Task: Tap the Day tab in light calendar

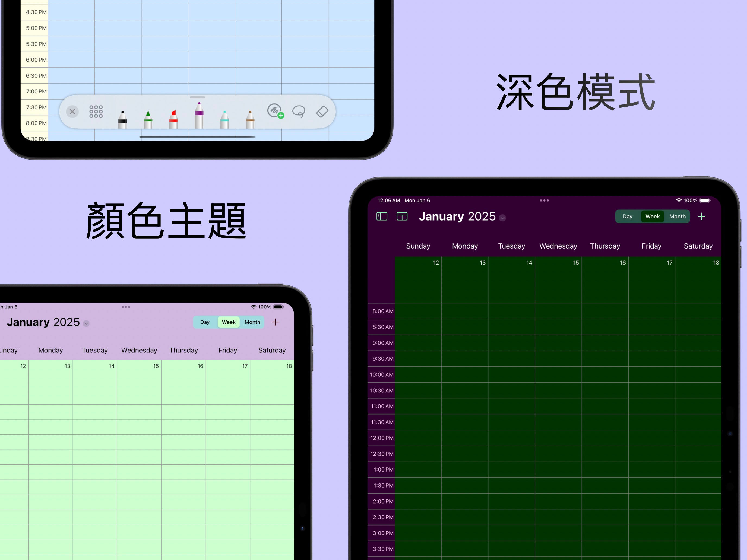Action: tap(205, 322)
